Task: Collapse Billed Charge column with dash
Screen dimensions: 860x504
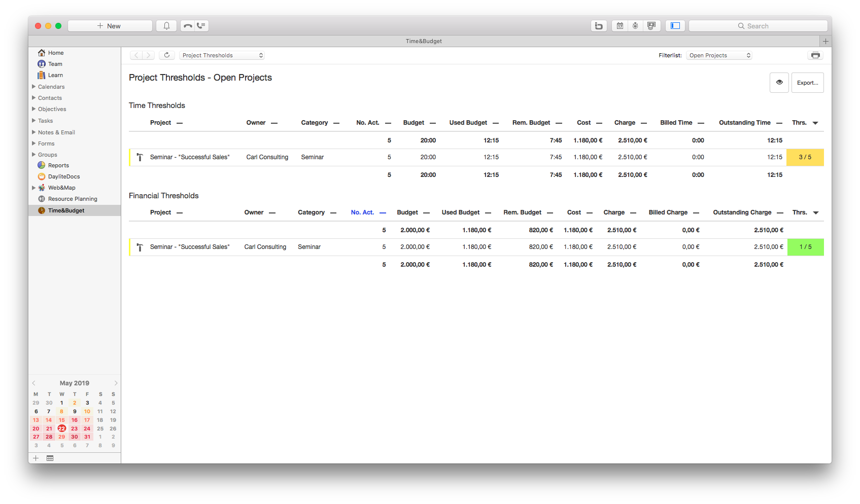Action: [x=696, y=213]
